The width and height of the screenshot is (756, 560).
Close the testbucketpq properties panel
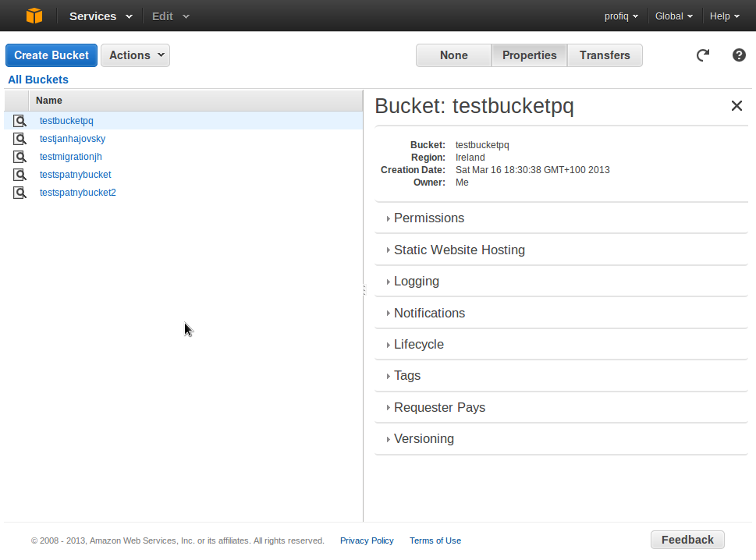[x=736, y=105]
